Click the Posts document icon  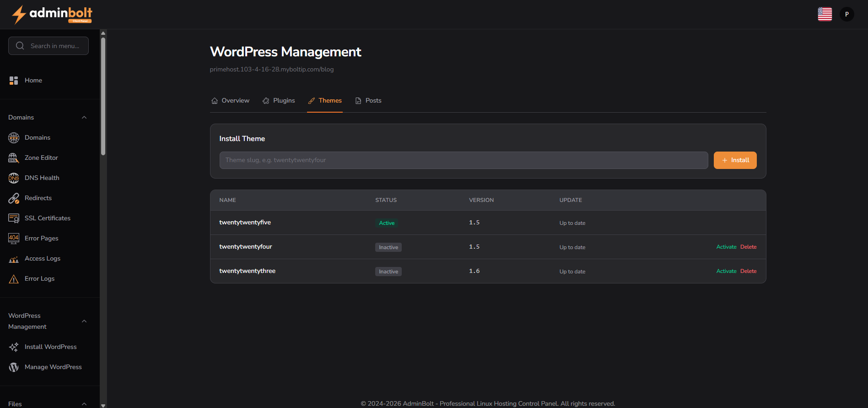click(358, 101)
